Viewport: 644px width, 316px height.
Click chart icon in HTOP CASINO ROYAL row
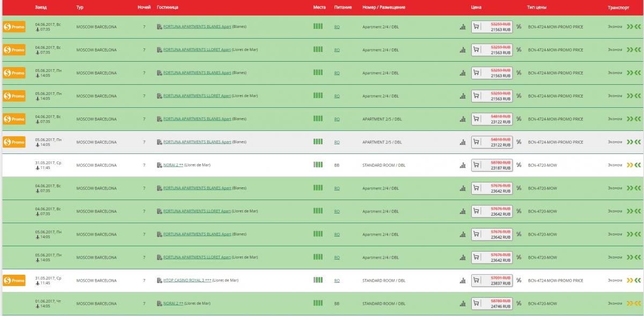pos(463,281)
